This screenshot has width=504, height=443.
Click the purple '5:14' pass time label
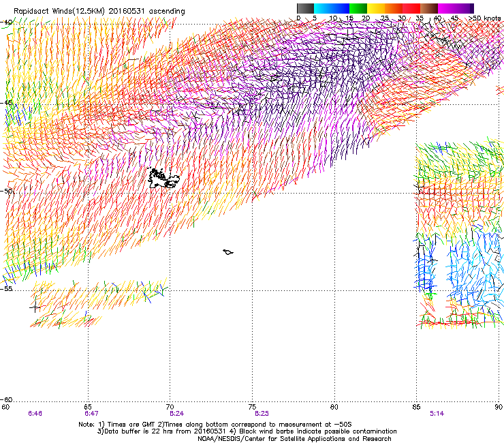(437, 414)
